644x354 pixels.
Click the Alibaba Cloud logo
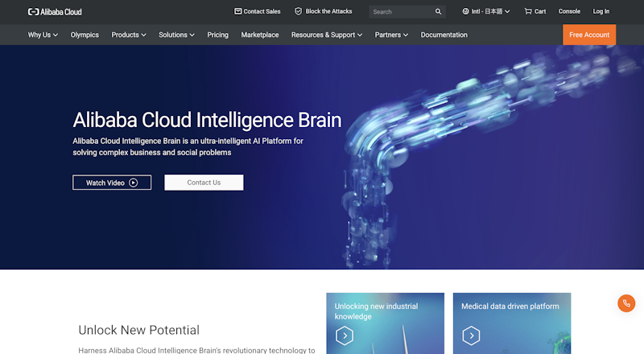click(x=55, y=12)
